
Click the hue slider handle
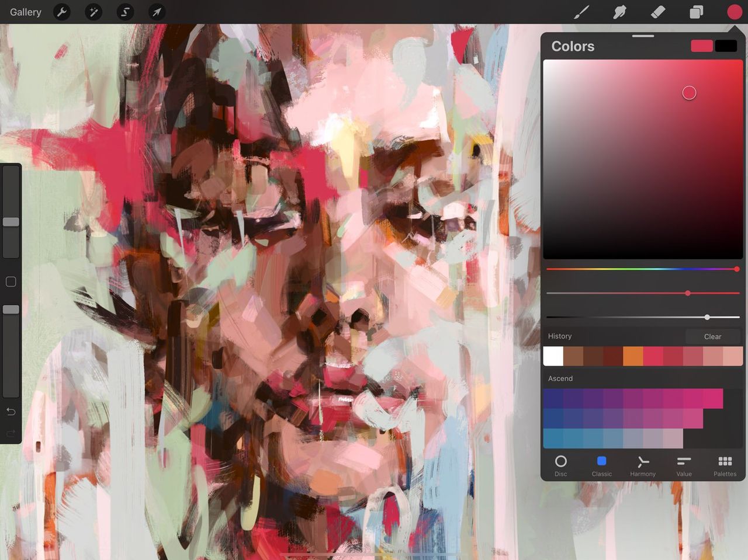tap(736, 269)
